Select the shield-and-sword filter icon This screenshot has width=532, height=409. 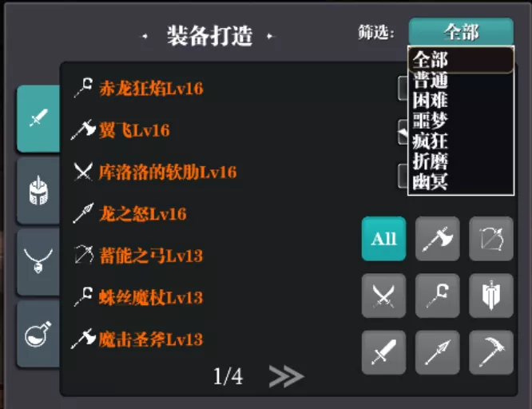pos(491,296)
